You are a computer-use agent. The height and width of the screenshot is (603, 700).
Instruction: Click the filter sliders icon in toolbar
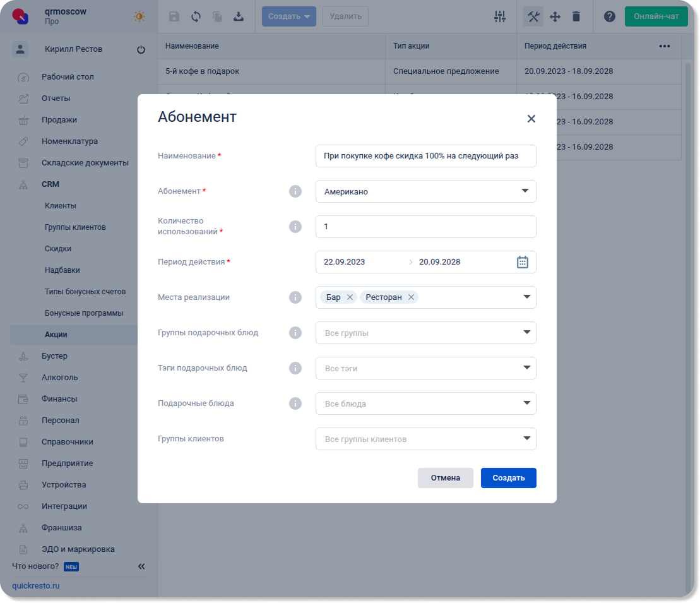499,16
